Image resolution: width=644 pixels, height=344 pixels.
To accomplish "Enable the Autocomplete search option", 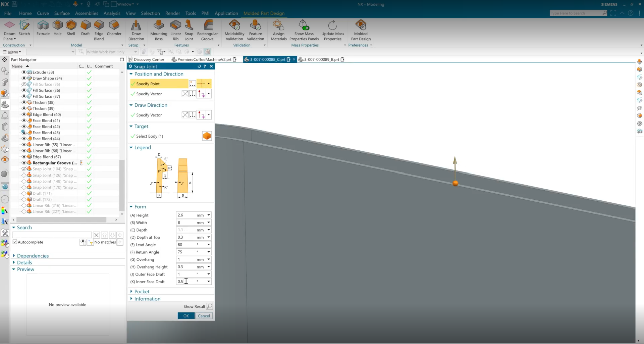I will (15, 242).
